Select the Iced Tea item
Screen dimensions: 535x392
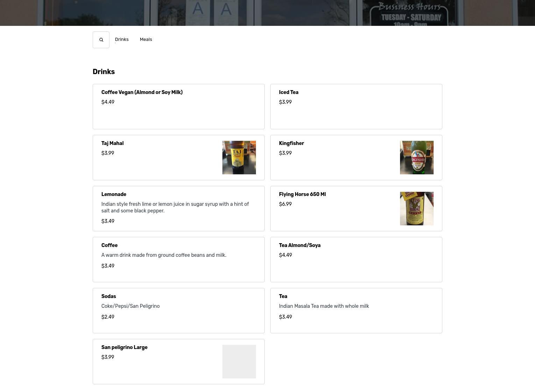point(288,93)
